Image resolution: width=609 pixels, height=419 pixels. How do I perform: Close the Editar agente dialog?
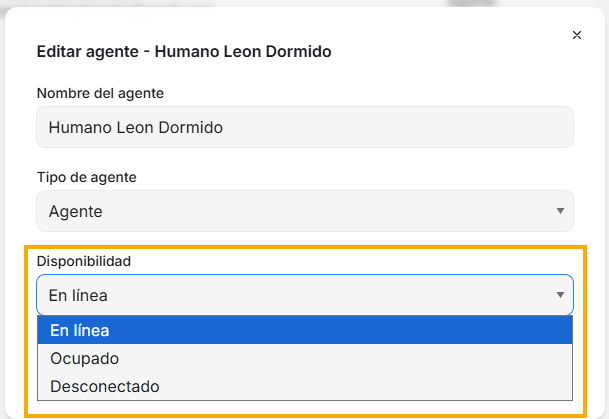(x=577, y=35)
